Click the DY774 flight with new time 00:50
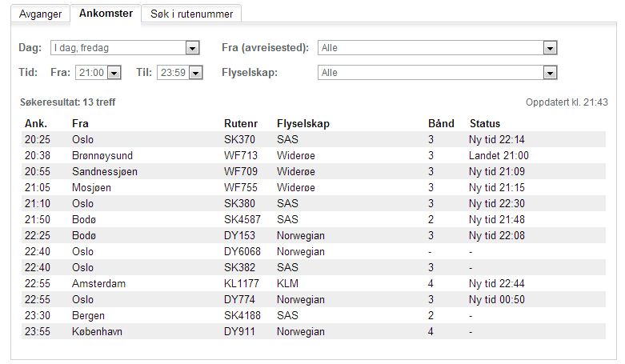The image size is (625, 364). click(316, 299)
